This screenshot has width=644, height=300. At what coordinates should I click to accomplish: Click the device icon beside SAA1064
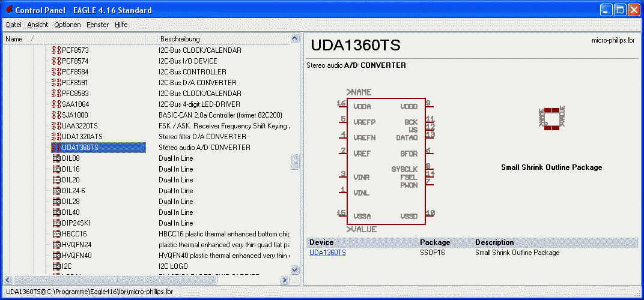click(x=56, y=104)
